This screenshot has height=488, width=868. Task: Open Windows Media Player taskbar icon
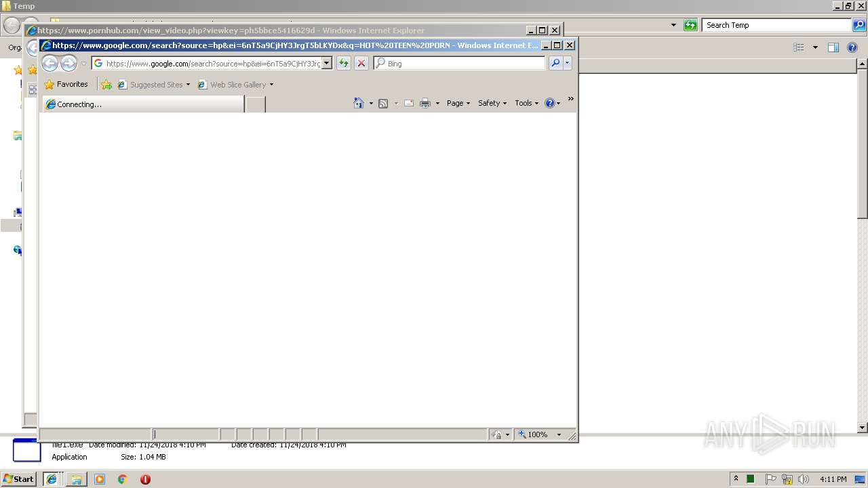pos(100,479)
